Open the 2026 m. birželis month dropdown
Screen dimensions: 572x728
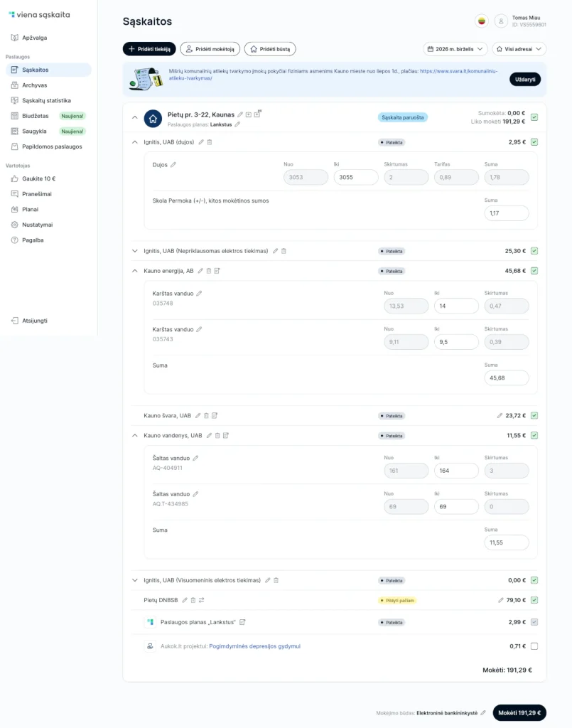click(x=455, y=49)
